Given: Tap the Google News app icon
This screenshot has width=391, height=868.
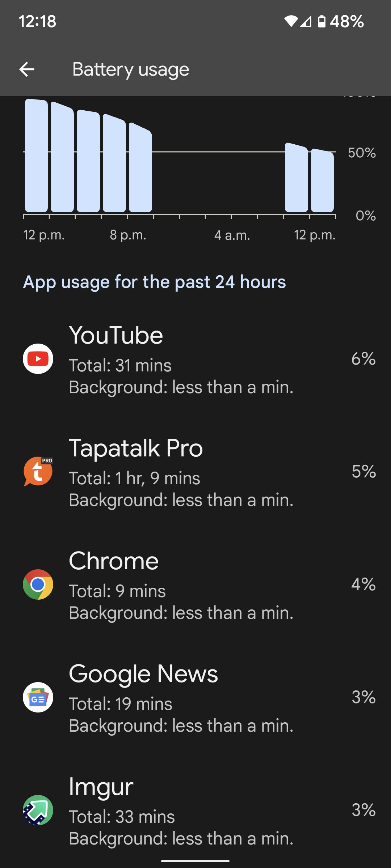Looking at the screenshot, I should tap(38, 697).
